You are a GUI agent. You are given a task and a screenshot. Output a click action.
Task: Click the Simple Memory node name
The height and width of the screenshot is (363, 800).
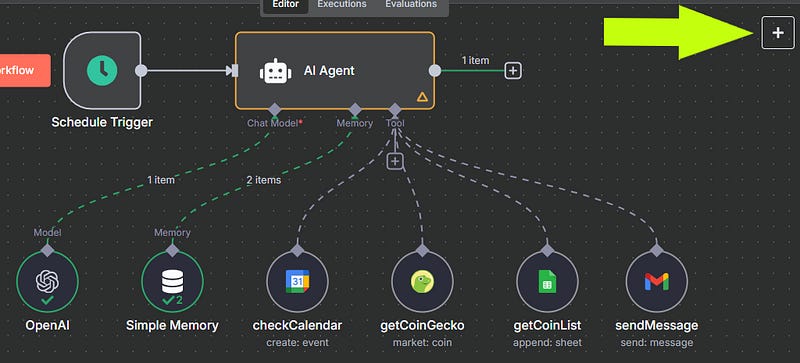pyautogui.click(x=172, y=325)
